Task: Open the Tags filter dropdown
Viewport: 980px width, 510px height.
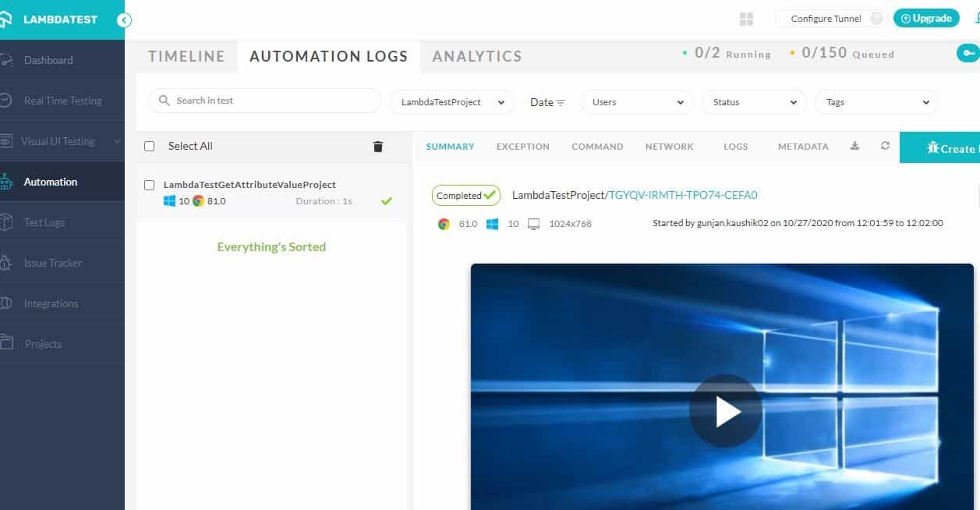Action: coord(875,101)
